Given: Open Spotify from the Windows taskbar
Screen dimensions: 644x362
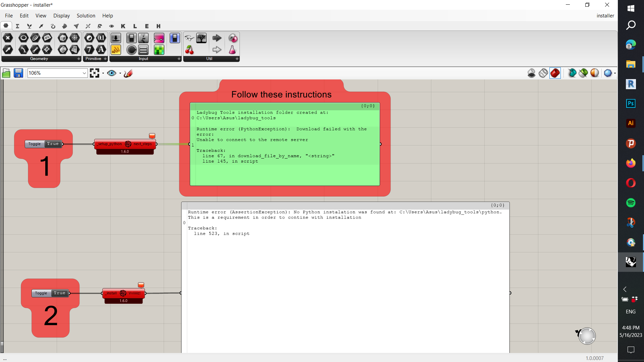Looking at the screenshot, I should [x=631, y=203].
